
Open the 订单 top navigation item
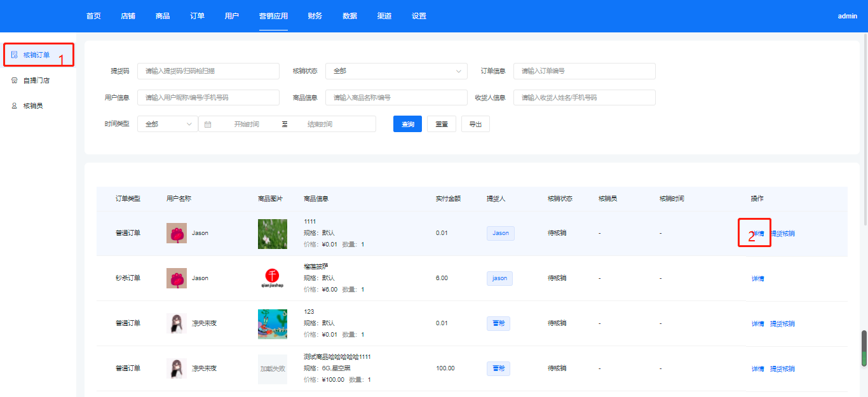point(197,16)
